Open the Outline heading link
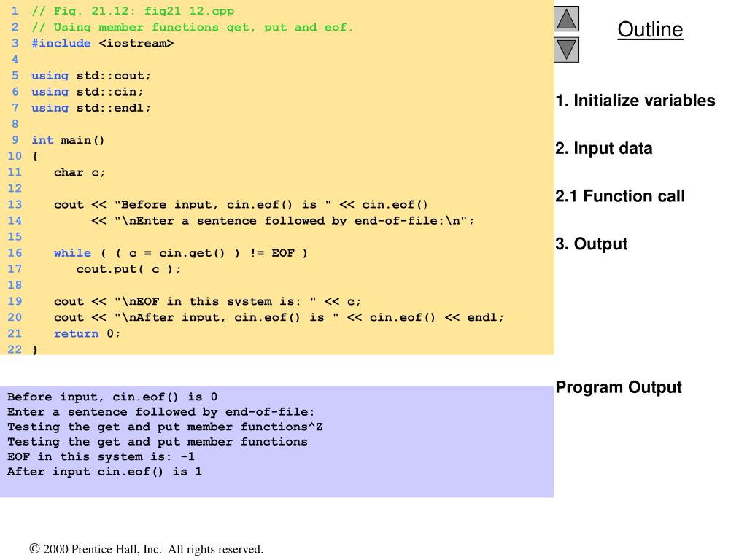747x560 pixels. 650,29
